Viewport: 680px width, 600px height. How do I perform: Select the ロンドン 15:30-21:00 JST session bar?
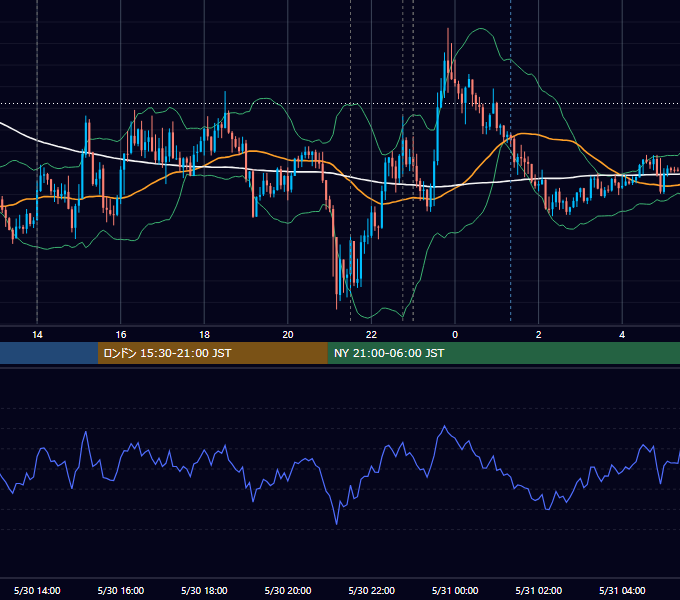click(x=212, y=353)
